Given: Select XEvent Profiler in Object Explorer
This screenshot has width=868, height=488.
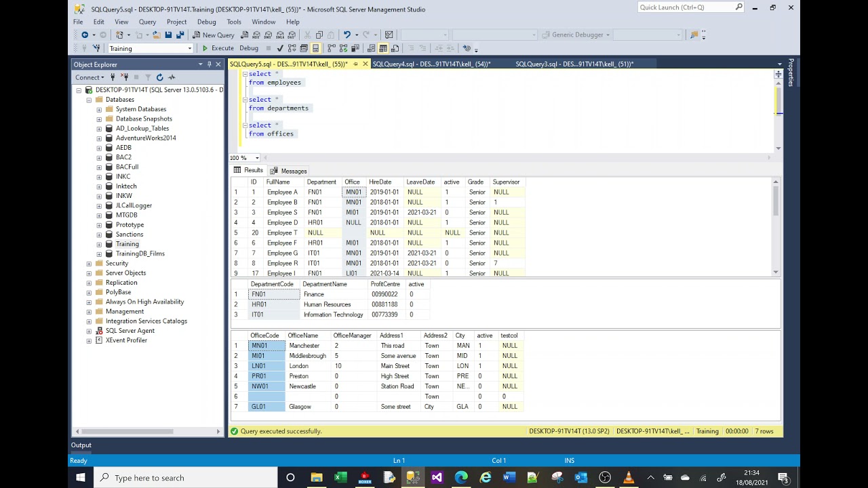Looking at the screenshot, I should pos(126,340).
